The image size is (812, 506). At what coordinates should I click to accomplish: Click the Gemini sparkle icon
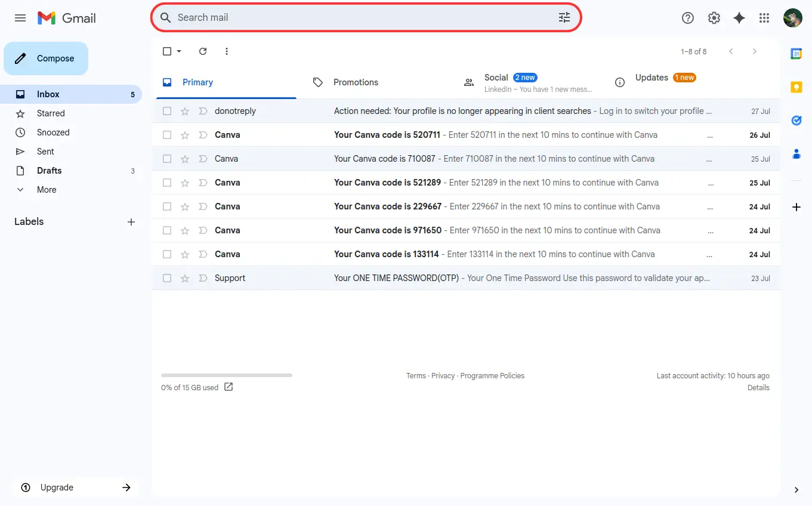coord(739,18)
